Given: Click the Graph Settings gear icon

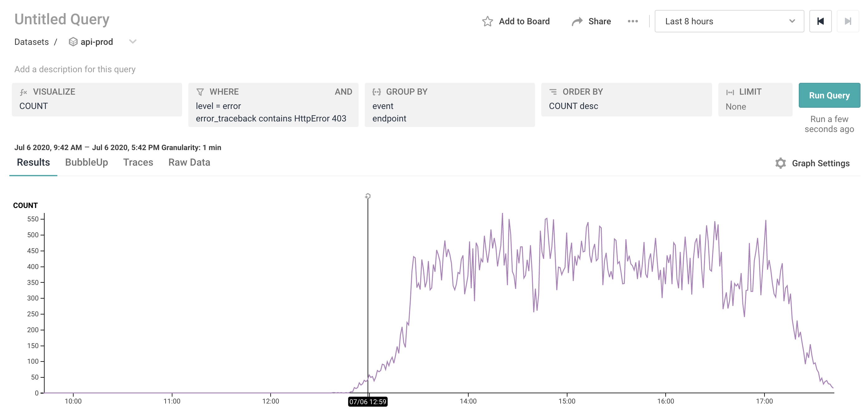Looking at the screenshot, I should point(780,163).
